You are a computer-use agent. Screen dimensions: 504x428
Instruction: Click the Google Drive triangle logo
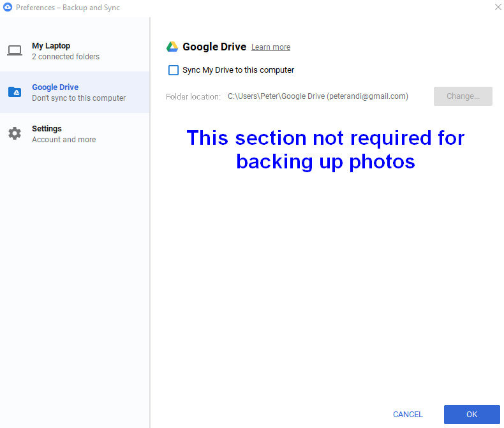(172, 47)
